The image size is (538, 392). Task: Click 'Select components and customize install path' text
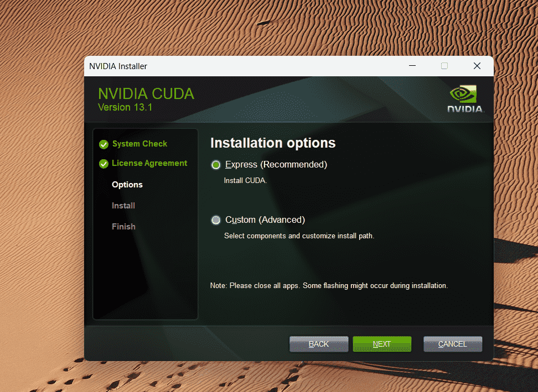click(x=299, y=236)
